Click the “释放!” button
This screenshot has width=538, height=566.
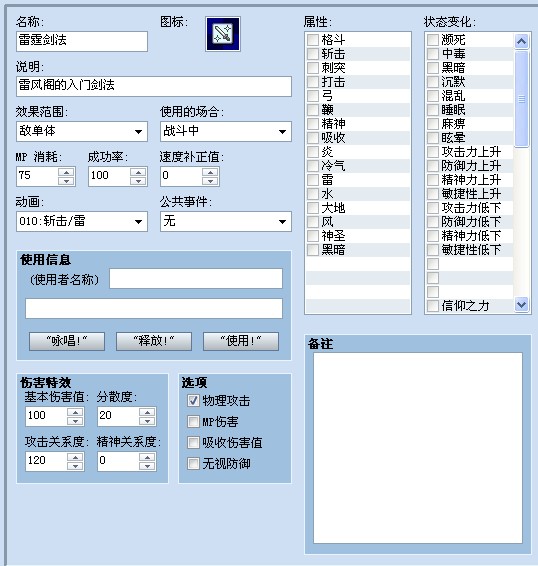(x=154, y=341)
